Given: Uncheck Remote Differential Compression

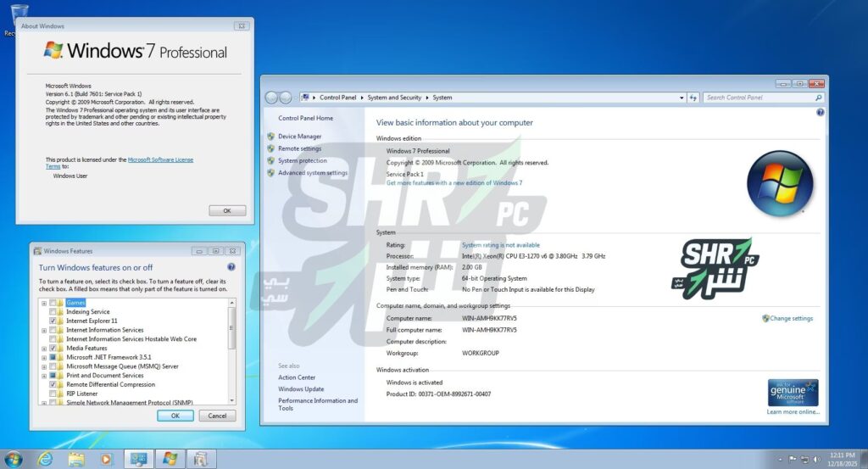Looking at the screenshot, I should click(x=53, y=384).
